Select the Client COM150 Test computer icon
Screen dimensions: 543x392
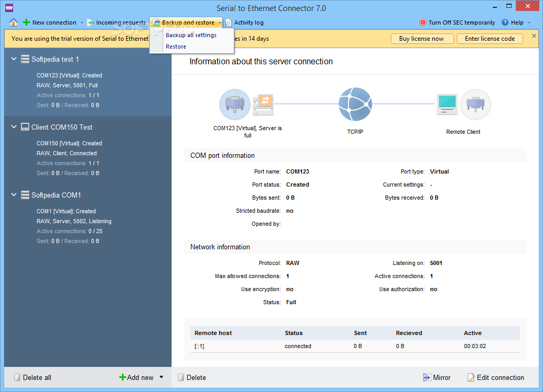click(25, 127)
